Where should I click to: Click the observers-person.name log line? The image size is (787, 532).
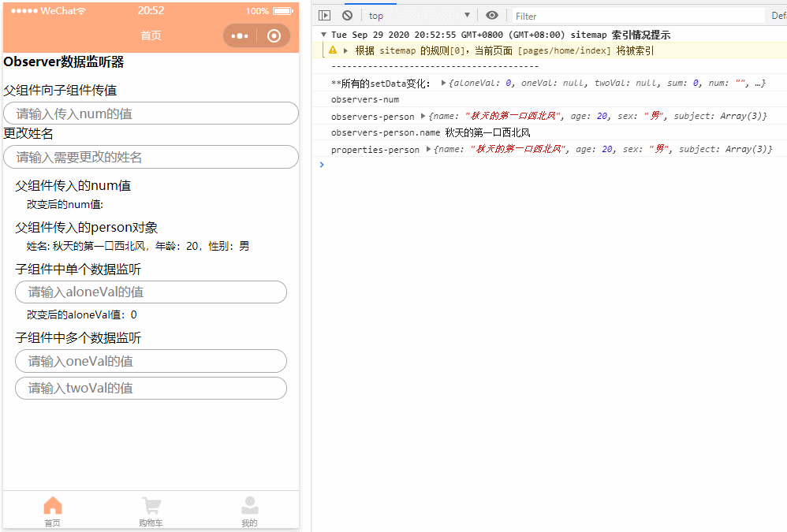click(430, 133)
